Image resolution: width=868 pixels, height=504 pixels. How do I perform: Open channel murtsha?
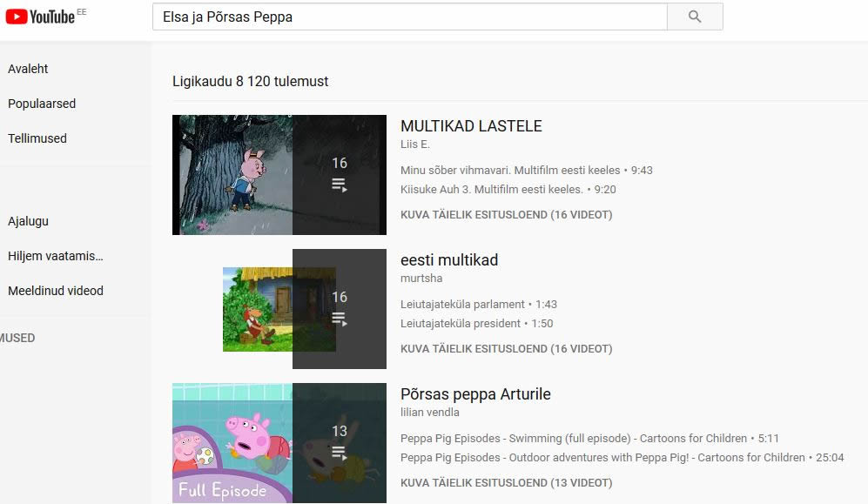pyautogui.click(x=421, y=279)
